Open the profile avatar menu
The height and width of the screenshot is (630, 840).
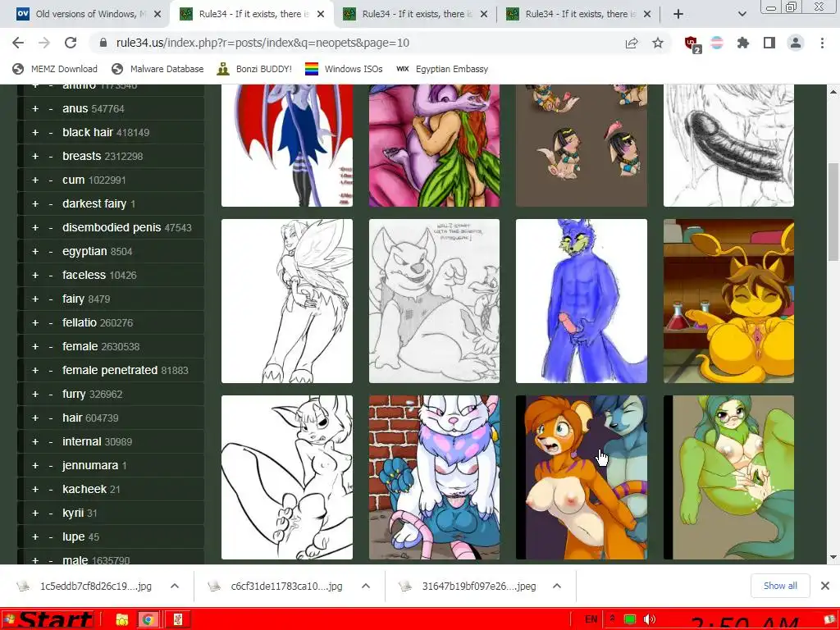pyautogui.click(x=796, y=43)
